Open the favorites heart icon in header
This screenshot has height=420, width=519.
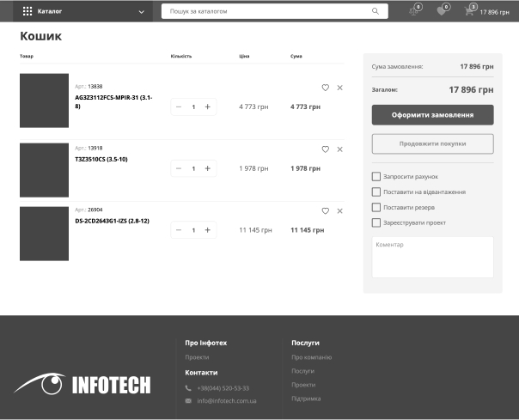pyautogui.click(x=442, y=11)
